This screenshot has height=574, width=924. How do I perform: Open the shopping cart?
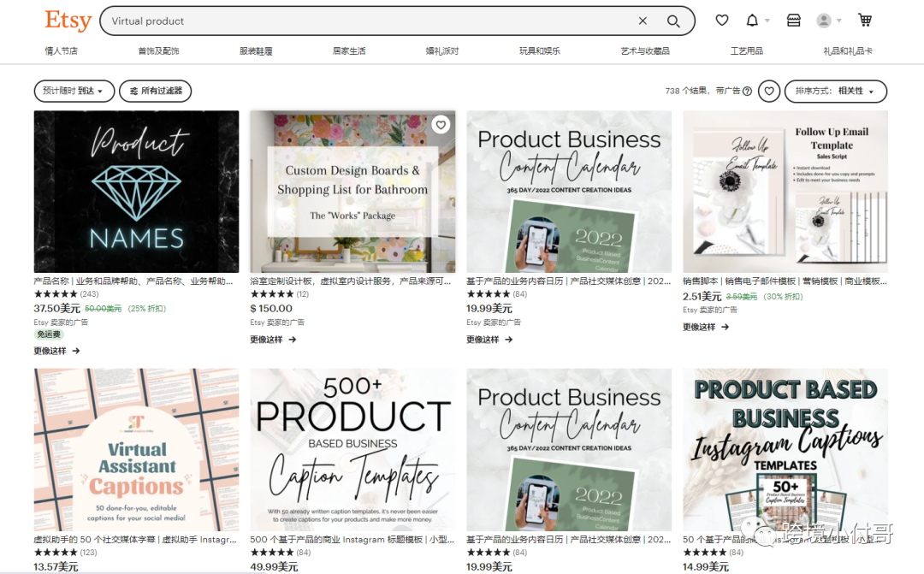(865, 21)
